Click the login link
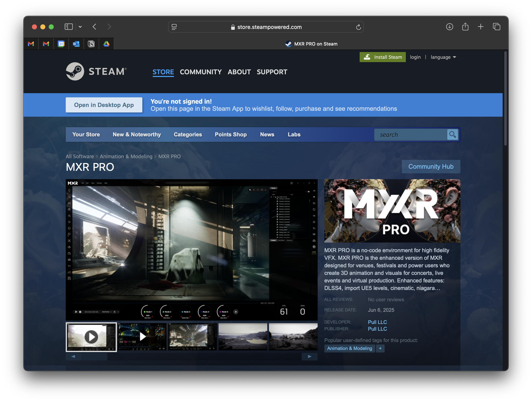Image resolution: width=532 pixels, height=402 pixels. pos(415,57)
